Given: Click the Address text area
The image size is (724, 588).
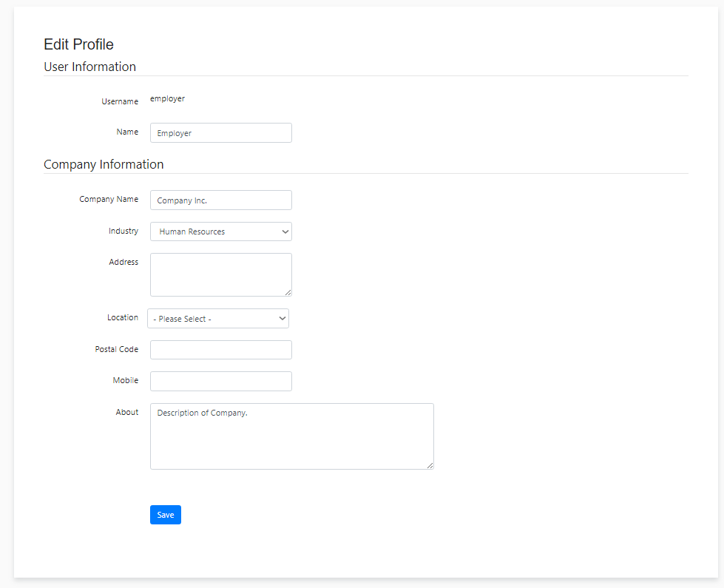Looking at the screenshot, I should (x=220, y=274).
